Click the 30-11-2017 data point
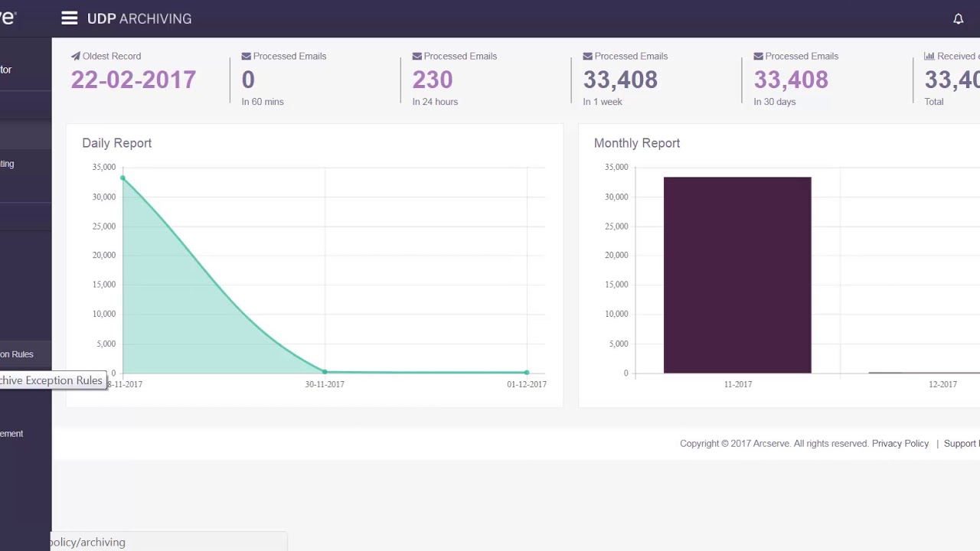This screenshot has width=980, height=551. coord(325,372)
